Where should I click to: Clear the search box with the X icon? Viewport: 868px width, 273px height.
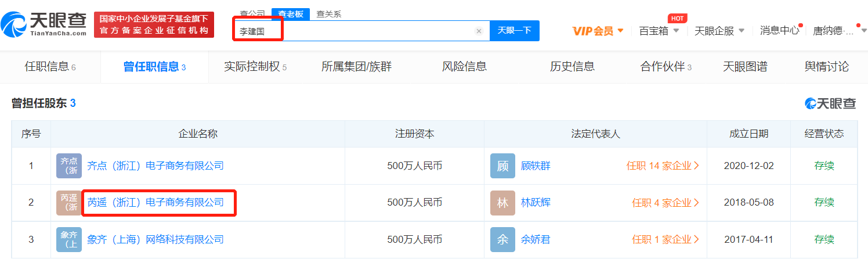tap(479, 31)
